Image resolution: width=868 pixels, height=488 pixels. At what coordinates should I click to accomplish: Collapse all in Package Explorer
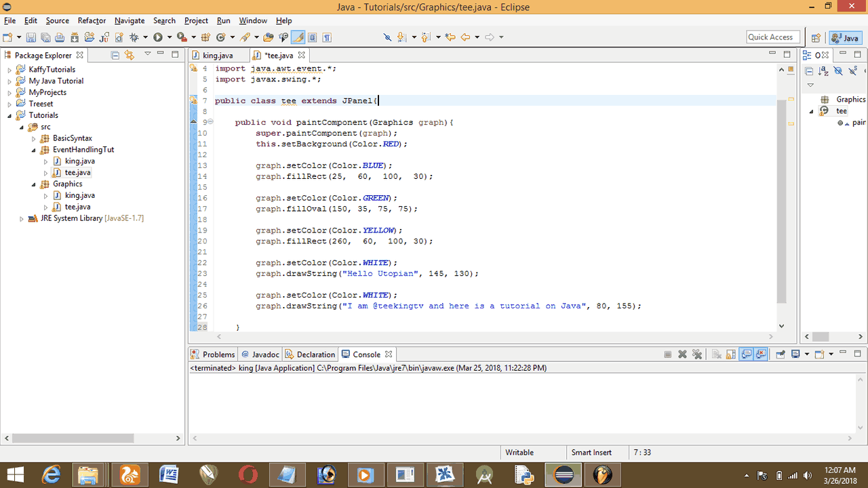(x=115, y=55)
